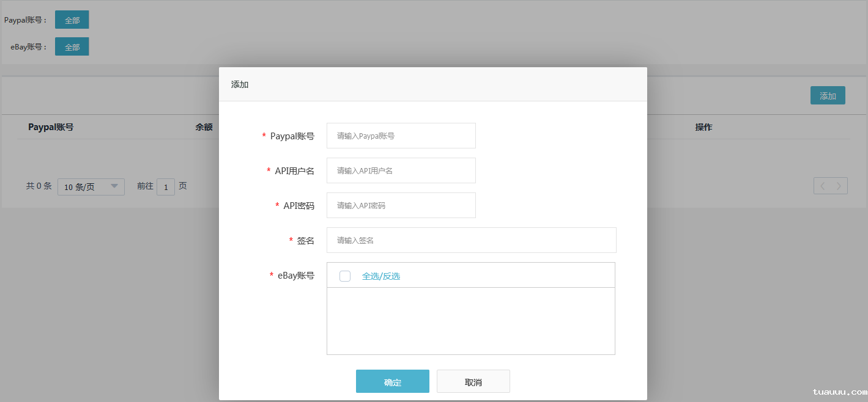Click the 添加 dialog title bar
This screenshot has height=402, width=868.
pos(432,84)
